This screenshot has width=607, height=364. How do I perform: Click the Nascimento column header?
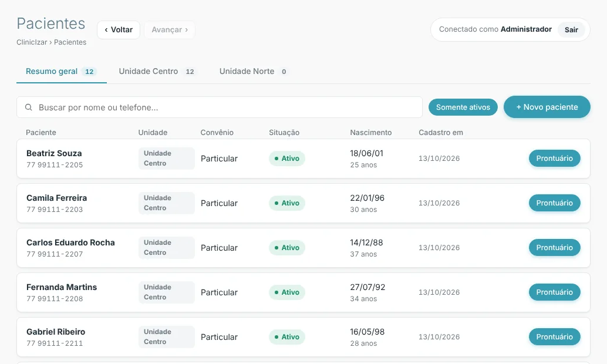click(371, 133)
